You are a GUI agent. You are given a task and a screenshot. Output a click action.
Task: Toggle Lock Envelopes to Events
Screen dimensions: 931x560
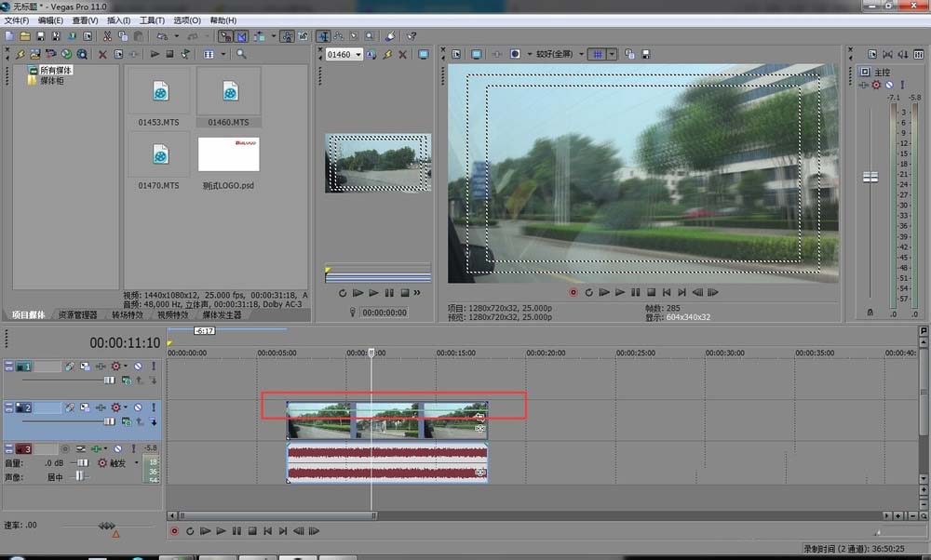[288, 36]
